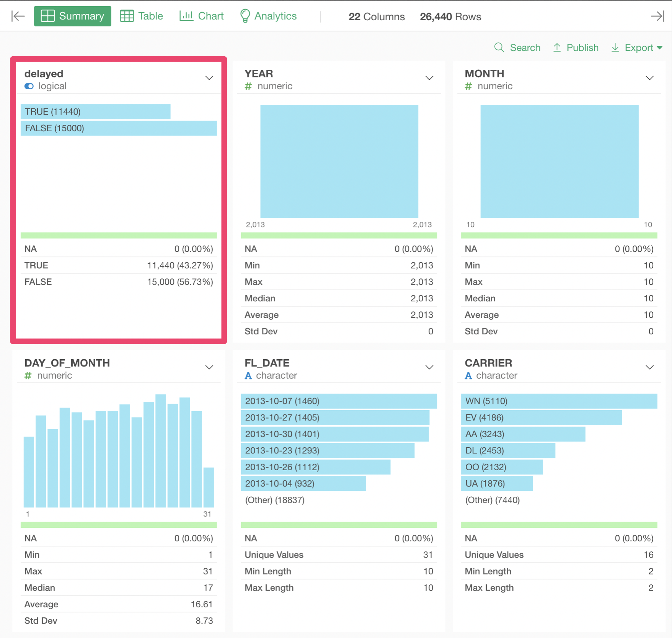Image resolution: width=672 pixels, height=638 pixels.
Task: Click the numeric hash icon under YEAR
Action: 248,86
